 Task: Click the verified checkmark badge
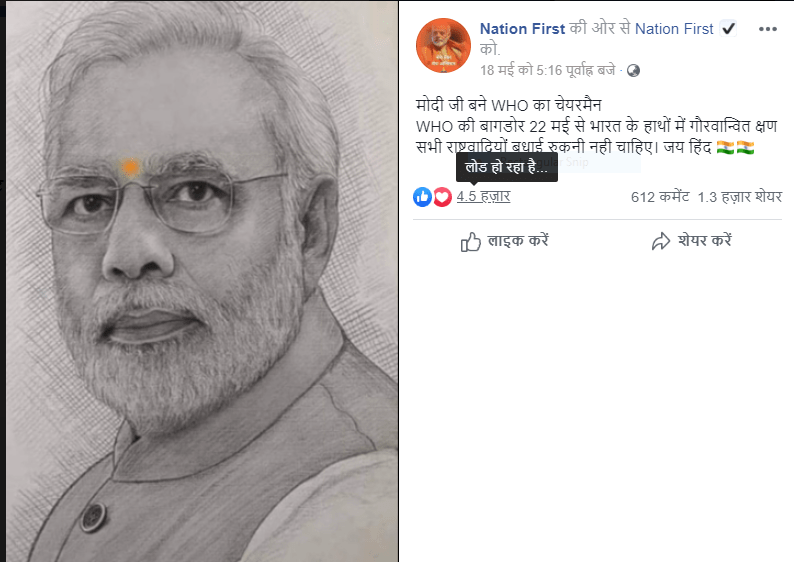pyautogui.click(x=728, y=28)
